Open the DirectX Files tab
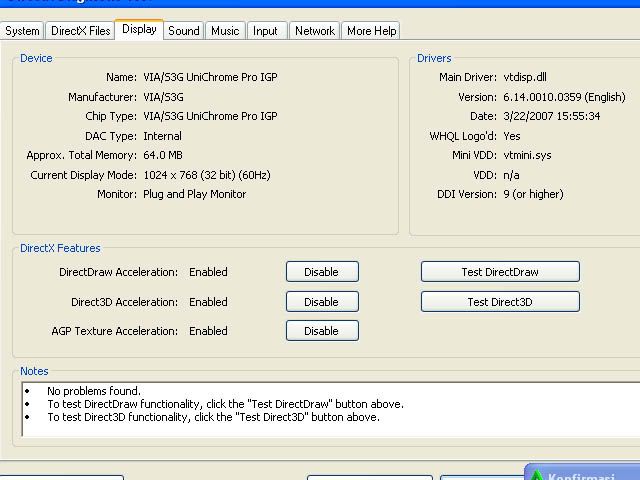Viewport: 640px width, 480px height. [x=80, y=31]
